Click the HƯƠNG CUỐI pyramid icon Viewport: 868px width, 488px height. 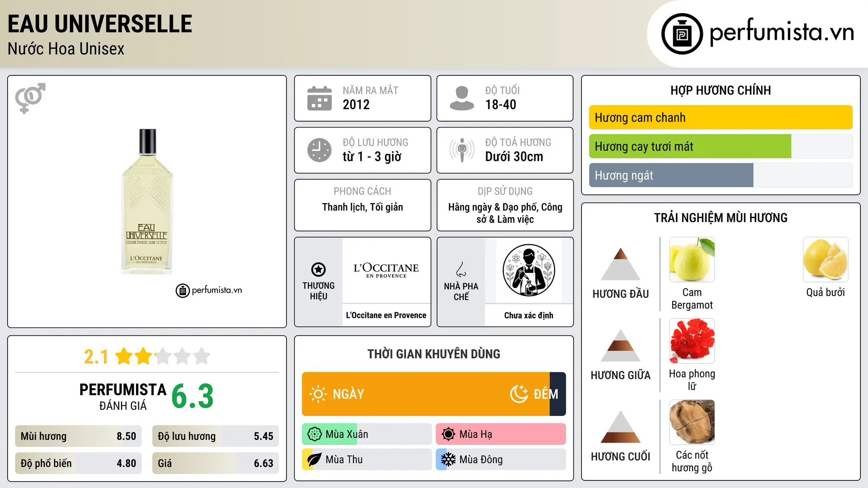tap(620, 427)
